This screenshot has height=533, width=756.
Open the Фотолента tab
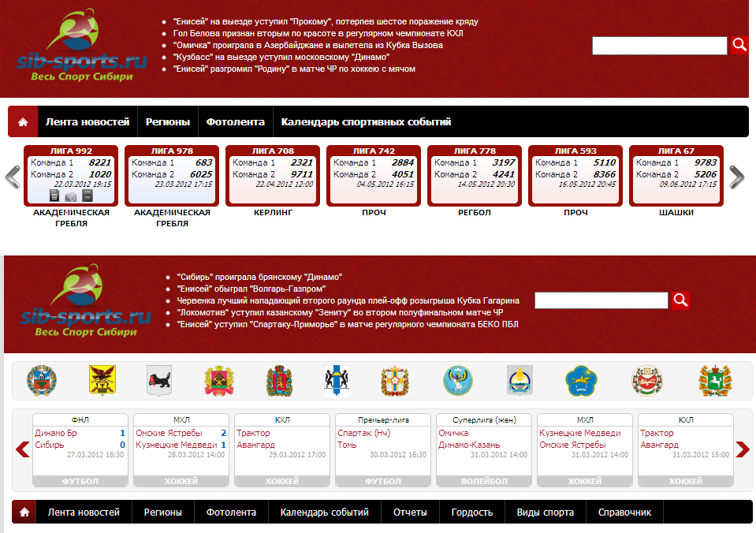tap(235, 121)
